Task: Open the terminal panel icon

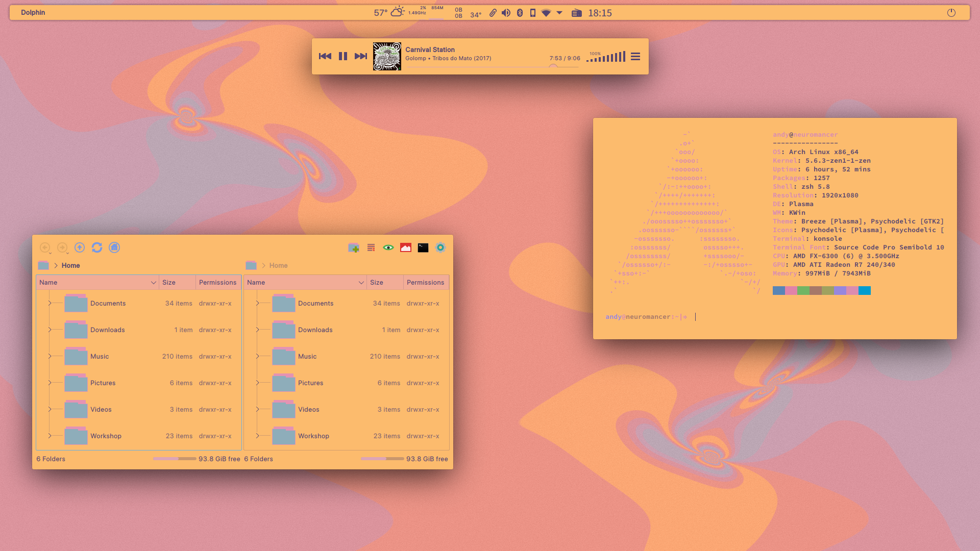Action: click(x=423, y=248)
